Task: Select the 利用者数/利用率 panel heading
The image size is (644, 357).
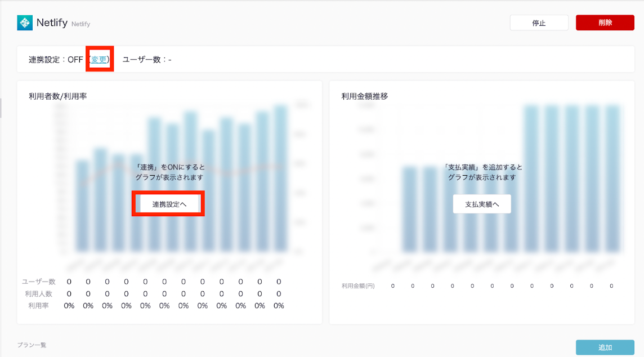Action: click(57, 96)
